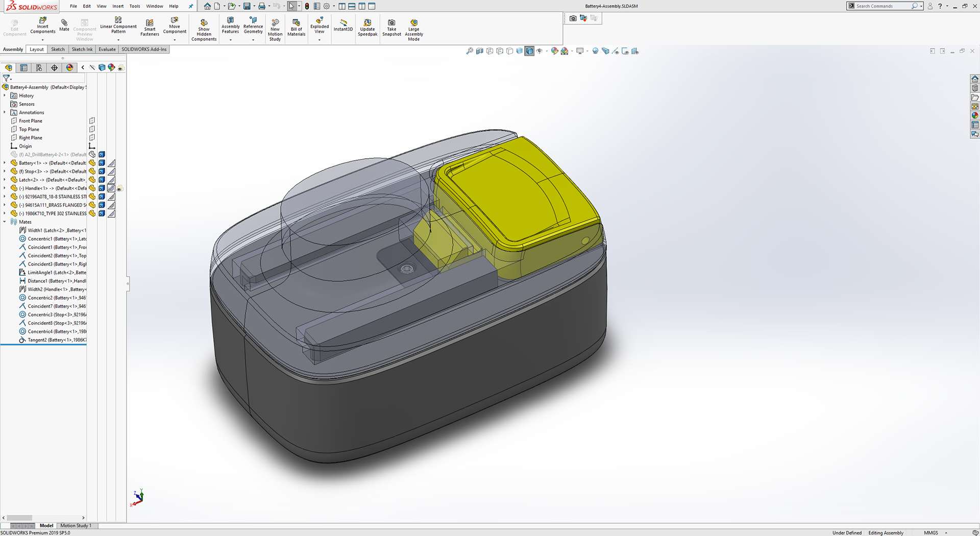Select the DisplayManager appearance tab icon
Image resolution: width=980 pixels, height=536 pixels.
point(69,67)
